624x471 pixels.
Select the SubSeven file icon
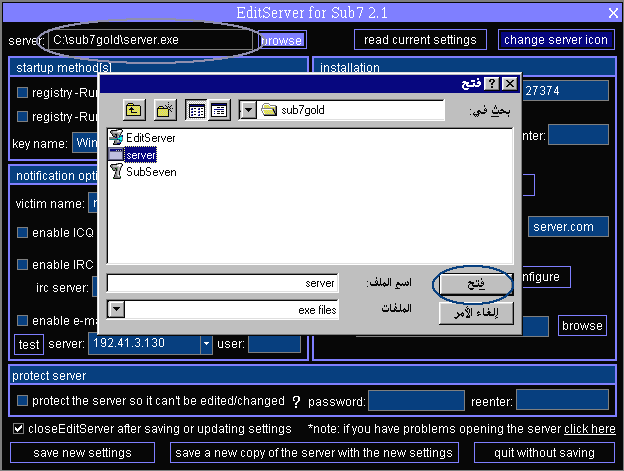116,171
